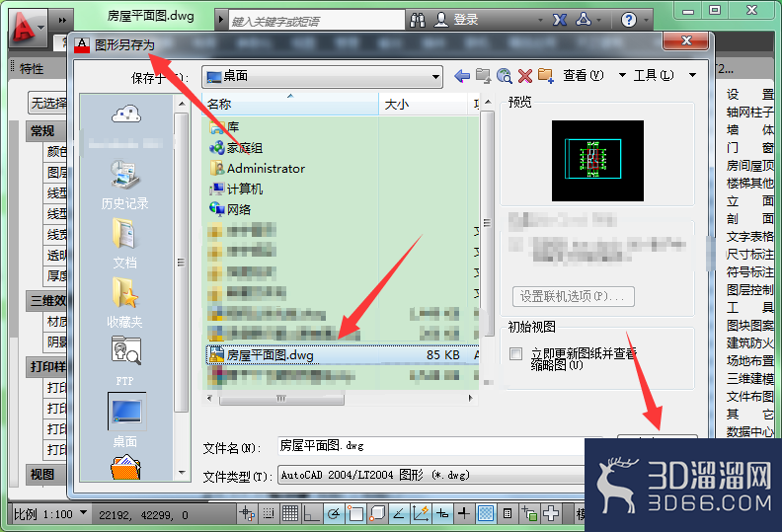This screenshot has height=532, width=782.
Task: Toggle dynamic input in status bar
Action: (x=442, y=513)
